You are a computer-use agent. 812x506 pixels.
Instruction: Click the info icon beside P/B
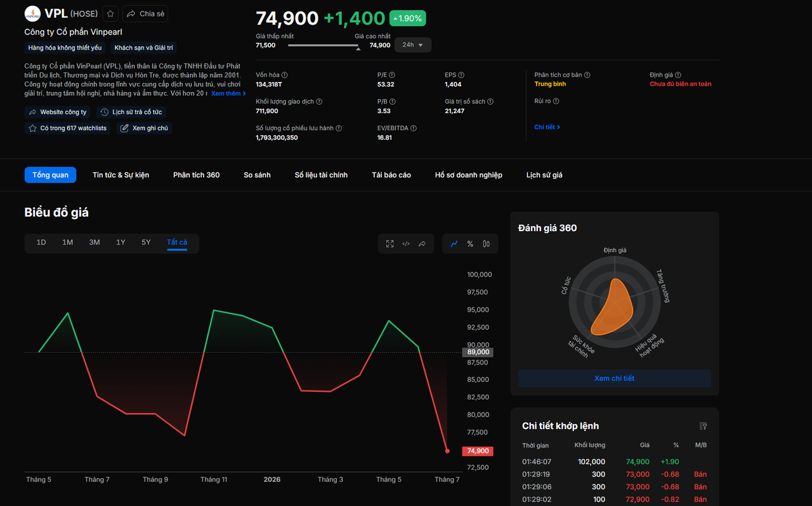coord(393,102)
